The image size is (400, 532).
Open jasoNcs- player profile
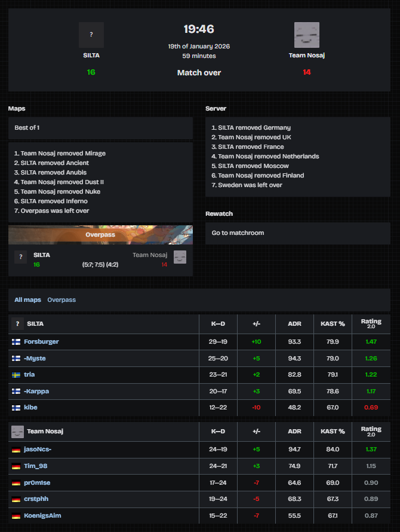pos(38,450)
